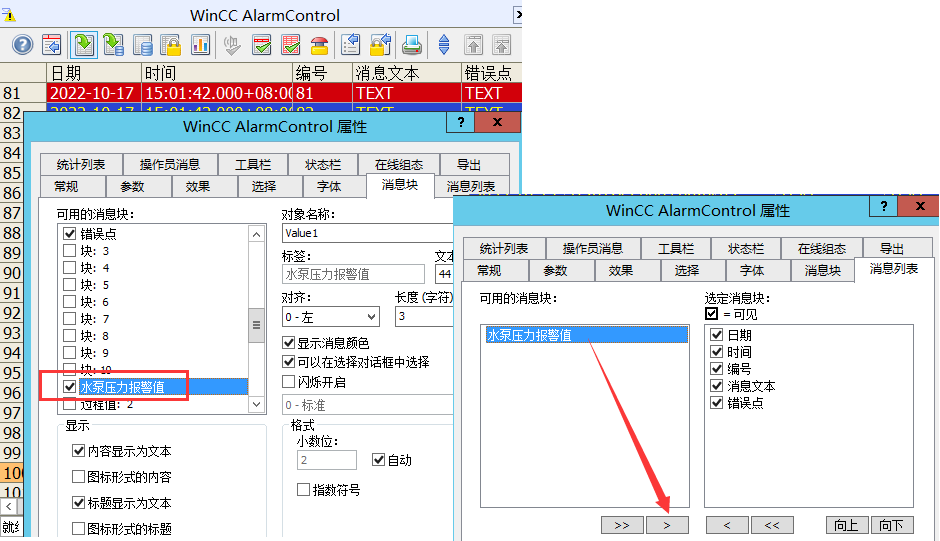940x541 pixels.
Task: Click the 消息文本 column header in alarm table
Action: (x=407, y=73)
